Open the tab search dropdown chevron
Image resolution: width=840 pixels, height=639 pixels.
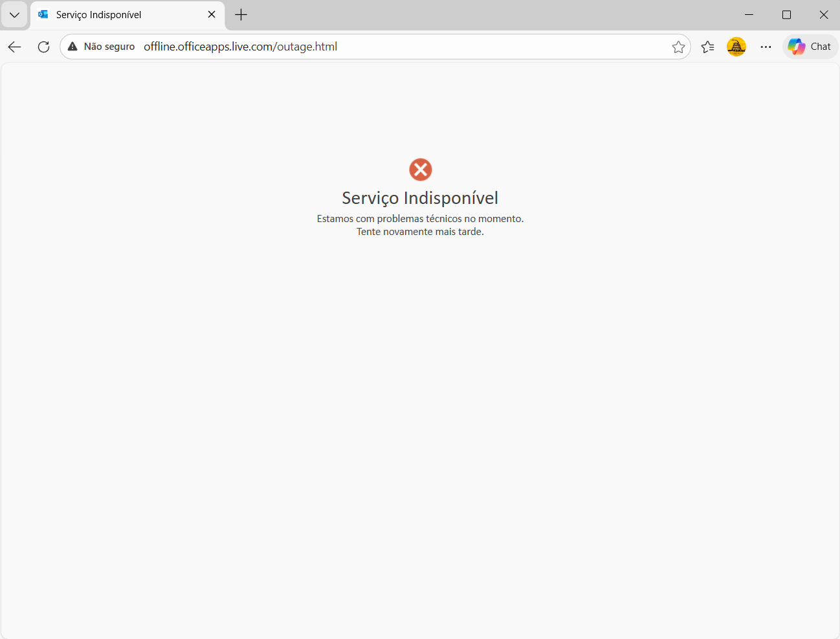point(14,14)
